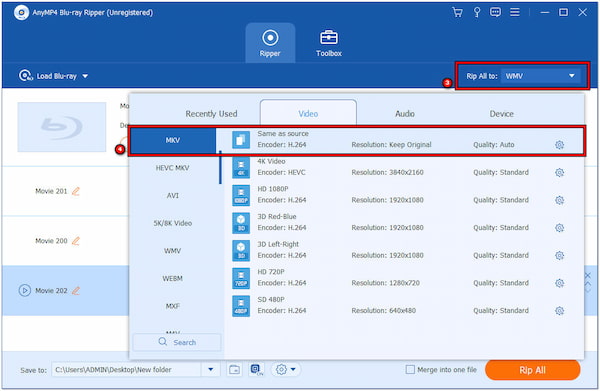Choose AVI in the format list

[x=173, y=196]
